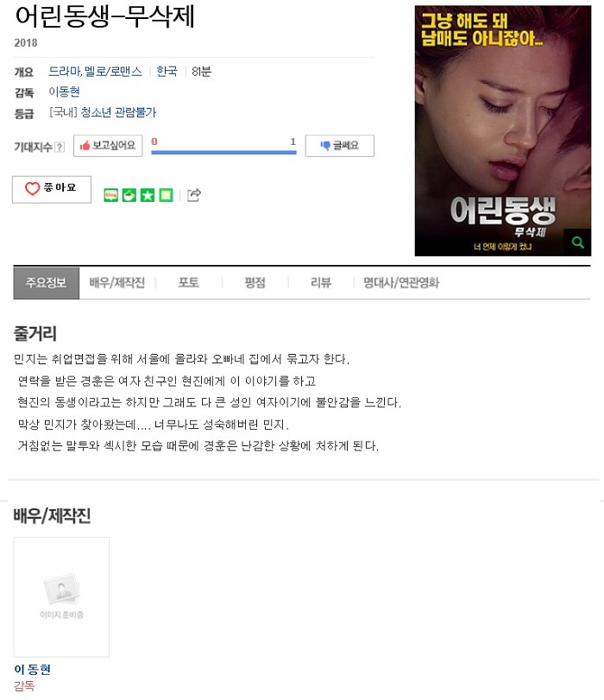Screen dimensions: 604x700
Task: Click the director placeholder thumbnail image
Action: point(61,597)
